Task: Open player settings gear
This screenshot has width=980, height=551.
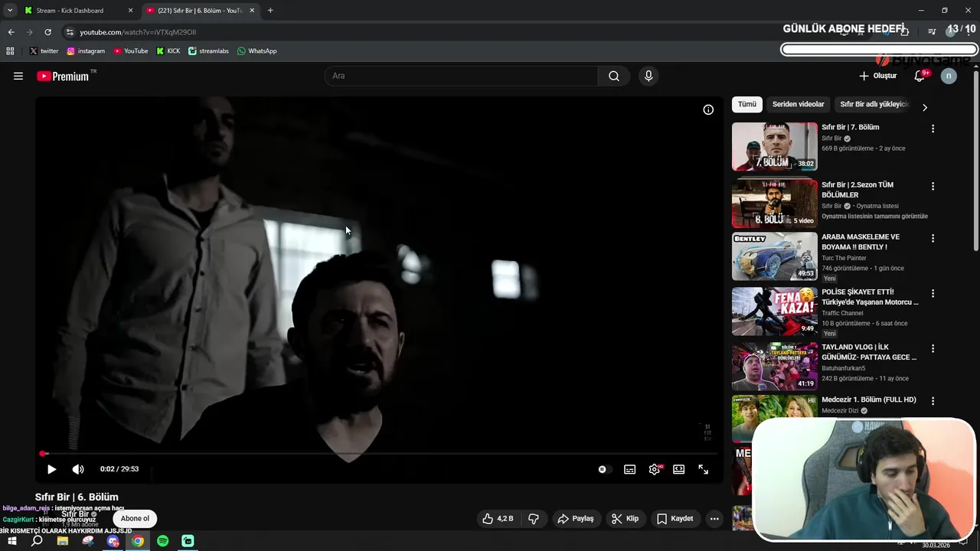Action: tap(655, 469)
